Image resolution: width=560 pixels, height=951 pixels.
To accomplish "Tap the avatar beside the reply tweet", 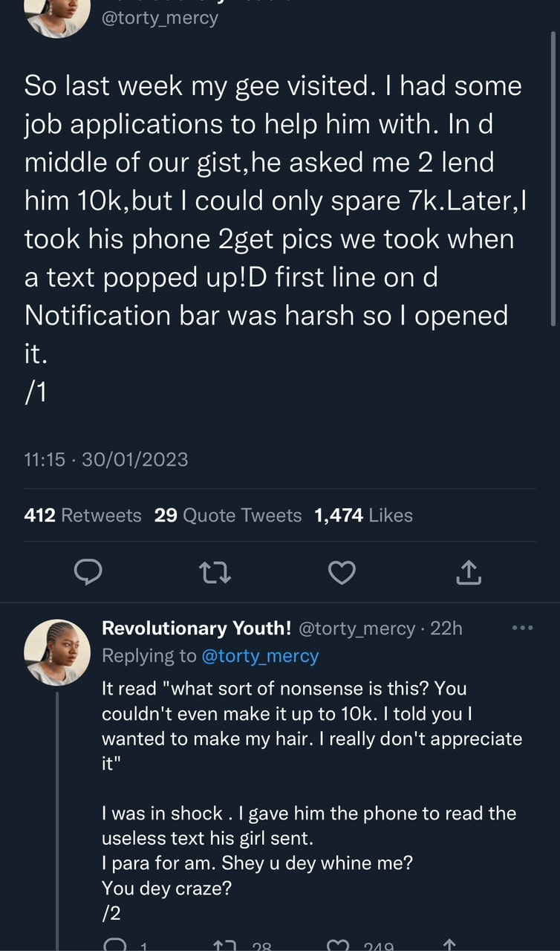I will [x=58, y=652].
